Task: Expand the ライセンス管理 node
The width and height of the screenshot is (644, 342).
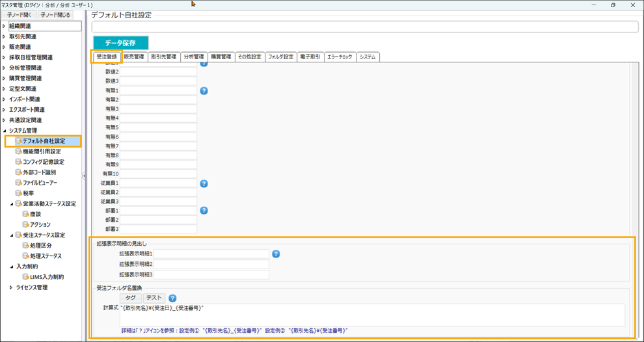Action: pyautogui.click(x=12, y=287)
